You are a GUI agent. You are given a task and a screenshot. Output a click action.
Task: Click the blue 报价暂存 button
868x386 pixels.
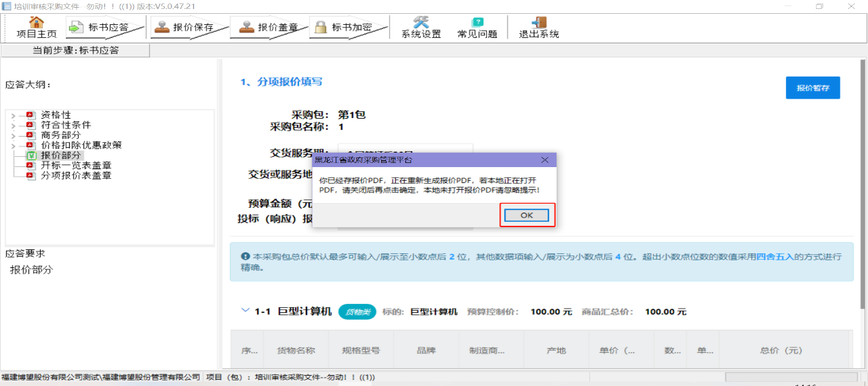pyautogui.click(x=812, y=88)
